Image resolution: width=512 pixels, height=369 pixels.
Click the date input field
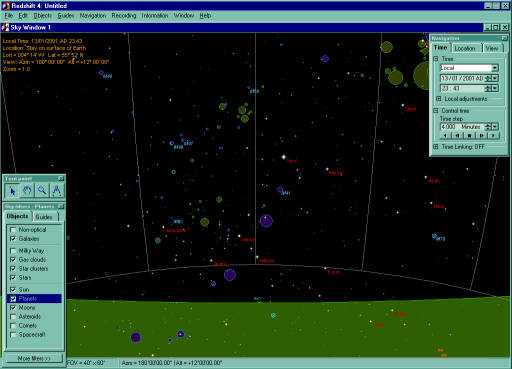[x=462, y=78]
